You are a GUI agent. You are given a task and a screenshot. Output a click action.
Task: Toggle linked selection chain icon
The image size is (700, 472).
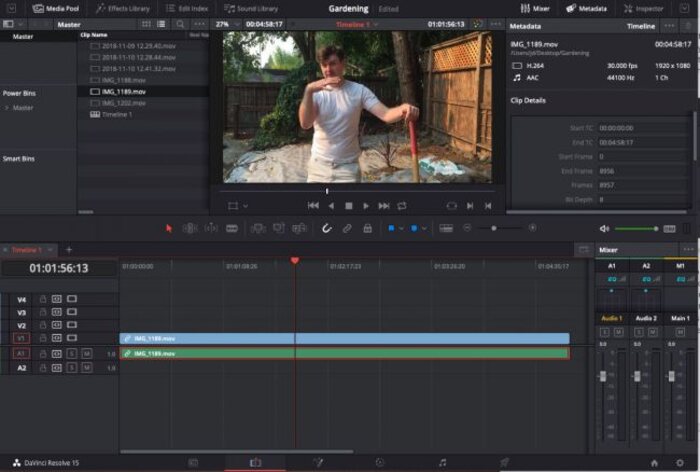click(x=347, y=229)
